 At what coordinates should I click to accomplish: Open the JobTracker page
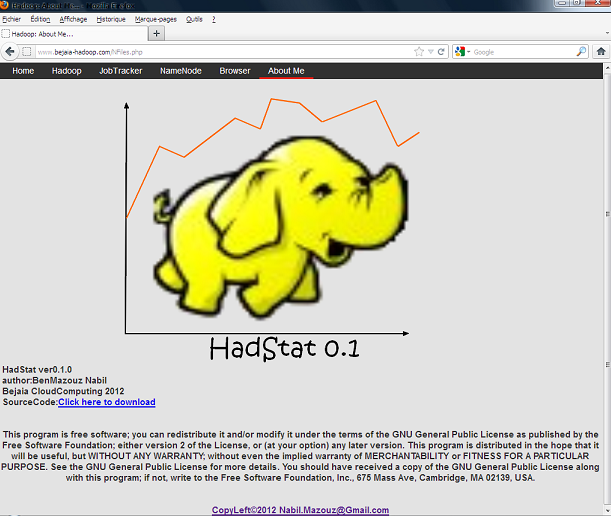[x=121, y=71]
